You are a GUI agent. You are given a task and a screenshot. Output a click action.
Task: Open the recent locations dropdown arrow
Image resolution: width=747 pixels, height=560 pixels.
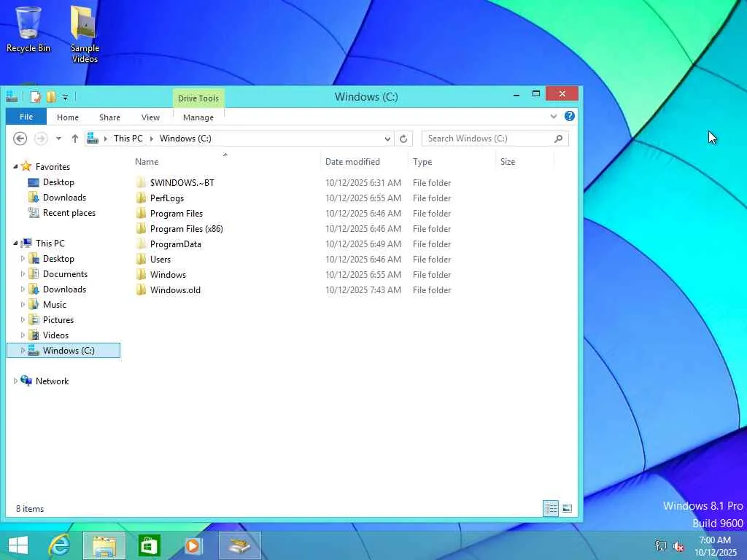point(58,139)
